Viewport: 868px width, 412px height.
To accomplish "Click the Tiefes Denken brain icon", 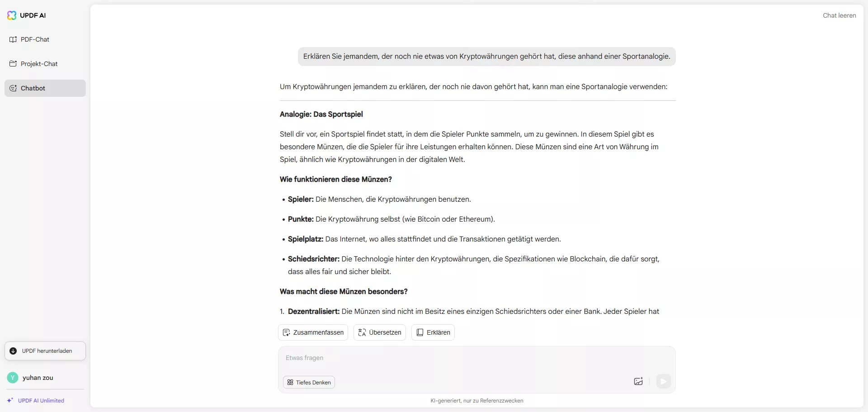I will tap(290, 382).
